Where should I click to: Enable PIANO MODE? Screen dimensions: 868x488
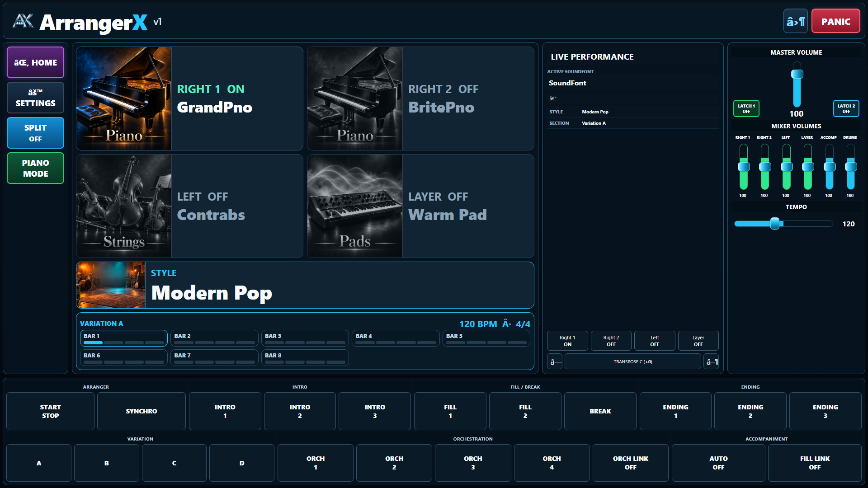[35, 168]
